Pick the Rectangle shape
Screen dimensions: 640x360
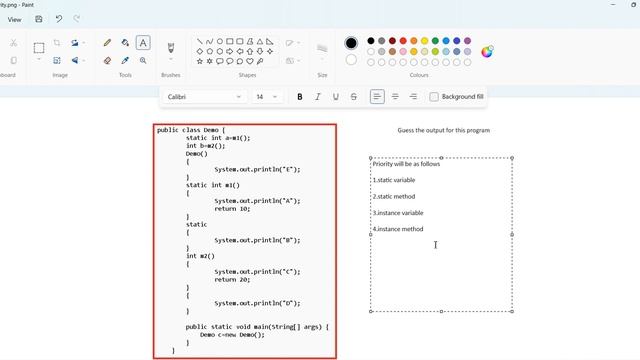point(230,41)
